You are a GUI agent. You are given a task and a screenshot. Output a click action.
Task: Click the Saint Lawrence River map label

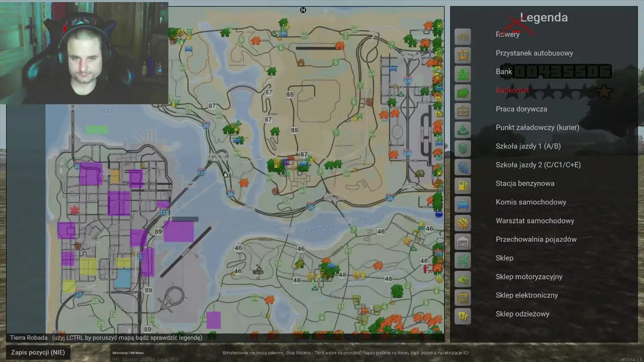click(320, 224)
